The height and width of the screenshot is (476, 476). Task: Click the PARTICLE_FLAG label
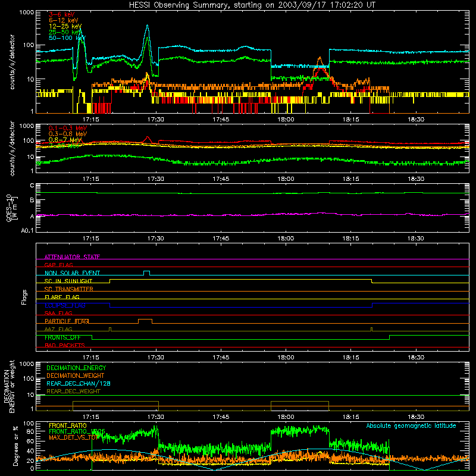coord(67,321)
